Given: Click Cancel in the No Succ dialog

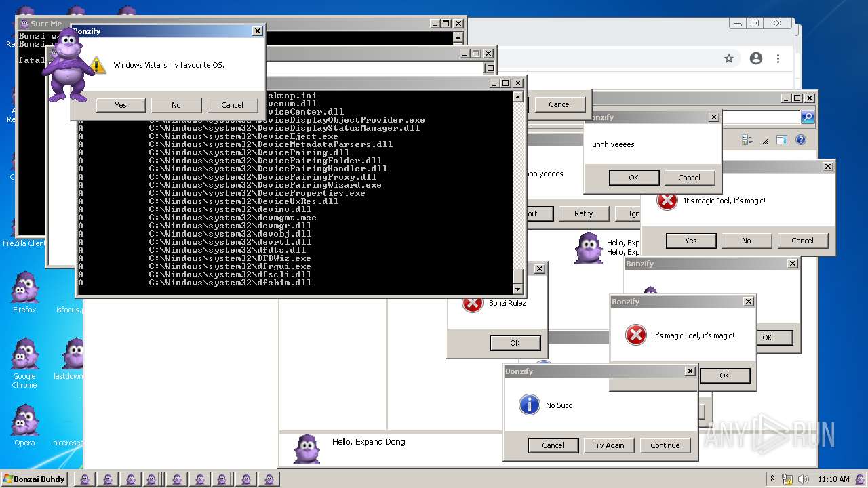Looking at the screenshot, I should 553,445.
